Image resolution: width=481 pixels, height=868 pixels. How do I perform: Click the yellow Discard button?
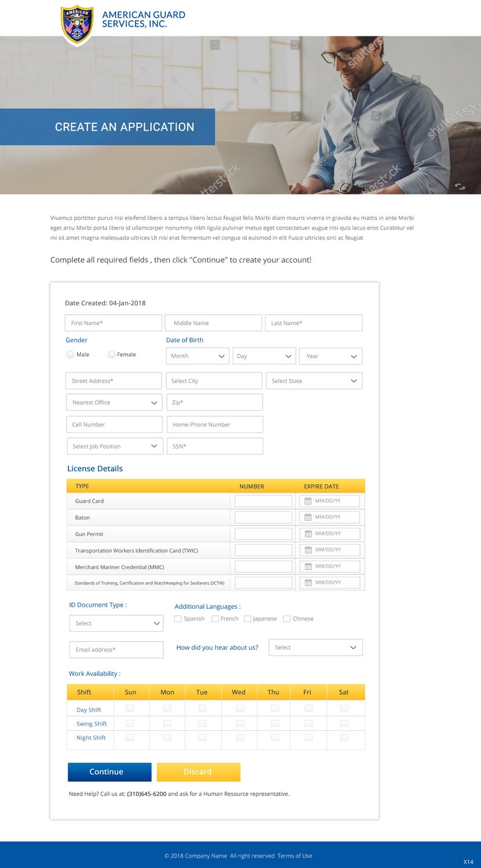(198, 772)
